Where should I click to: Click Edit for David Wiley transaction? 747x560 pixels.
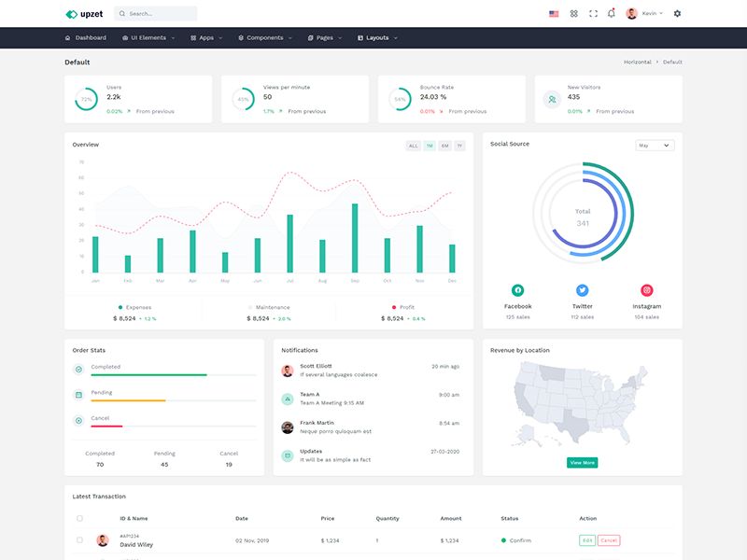click(587, 540)
